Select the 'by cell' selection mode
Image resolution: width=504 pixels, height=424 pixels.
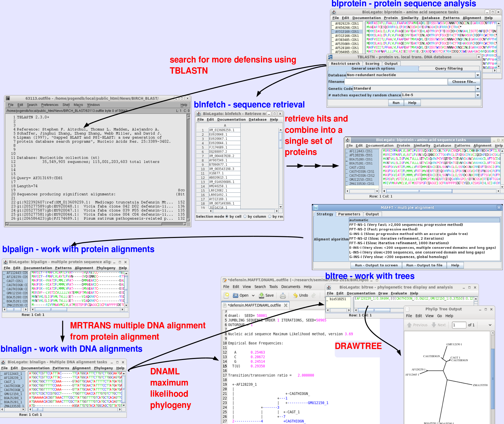(227, 216)
